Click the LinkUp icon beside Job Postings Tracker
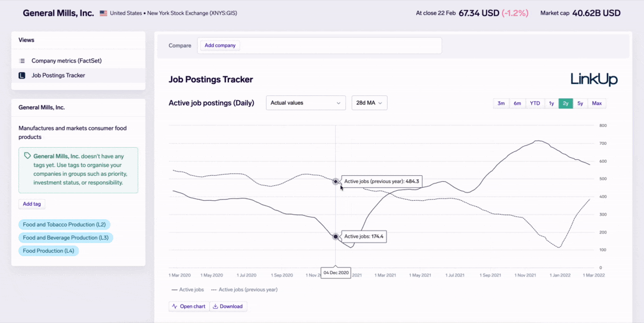 22,76
